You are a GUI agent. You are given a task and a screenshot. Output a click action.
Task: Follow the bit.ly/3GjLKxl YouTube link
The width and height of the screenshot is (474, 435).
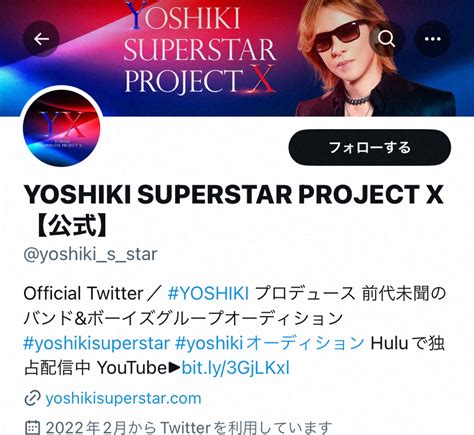(x=235, y=368)
